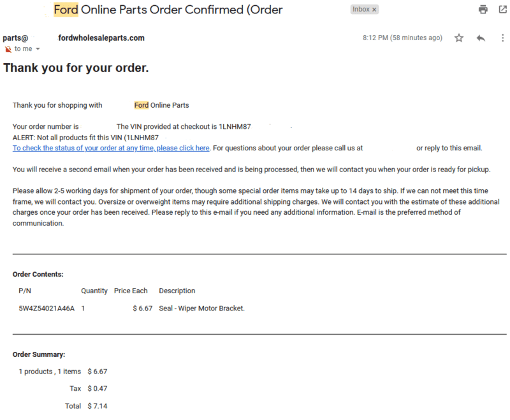Remove the Inbox label via its x
This screenshot has width=510, height=420.
click(374, 10)
